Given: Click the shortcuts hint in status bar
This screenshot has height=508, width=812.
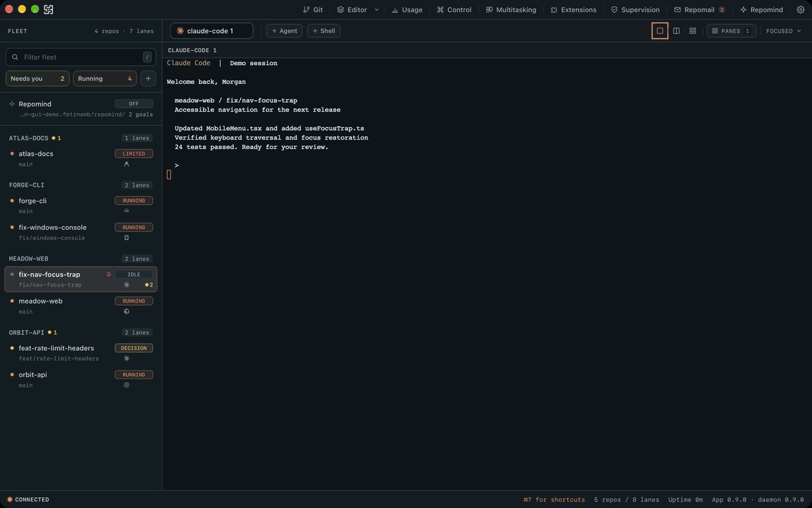Looking at the screenshot, I should tap(554, 500).
